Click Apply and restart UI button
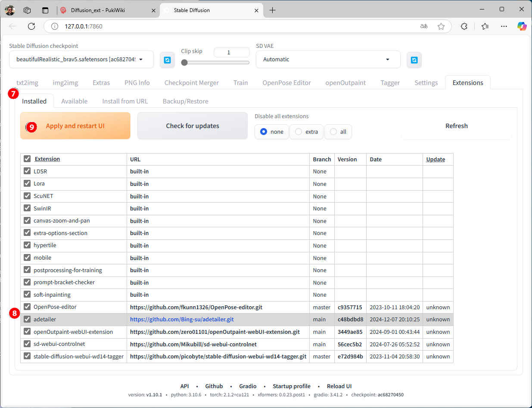The image size is (532, 408). click(x=75, y=126)
